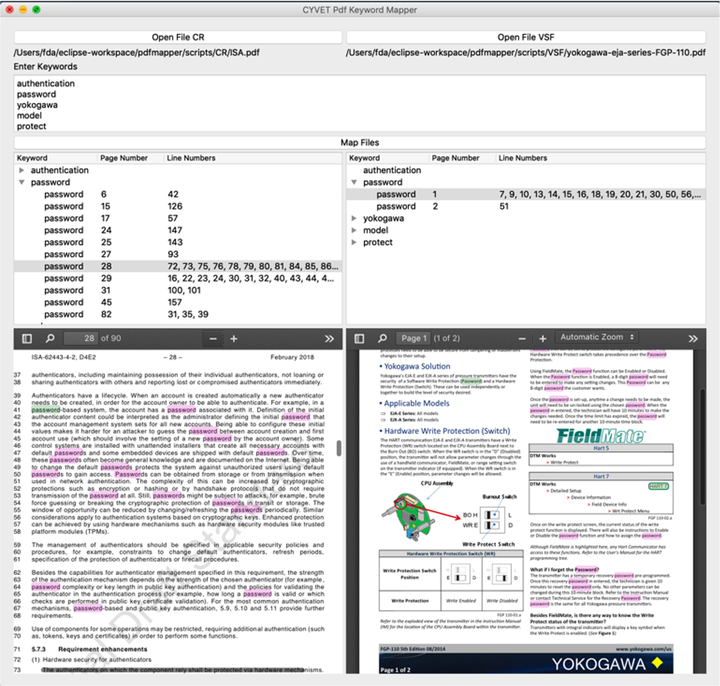Open search in right PDF viewer
Screen dimensions: 720x686
(382, 338)
